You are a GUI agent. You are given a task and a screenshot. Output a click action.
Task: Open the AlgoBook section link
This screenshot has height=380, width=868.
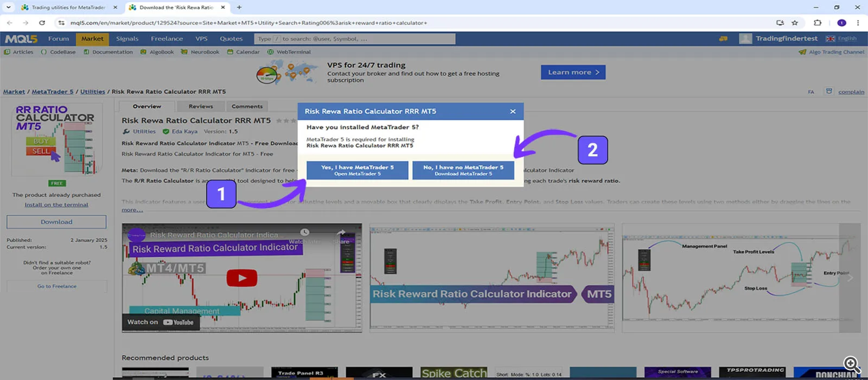(157, 52)
